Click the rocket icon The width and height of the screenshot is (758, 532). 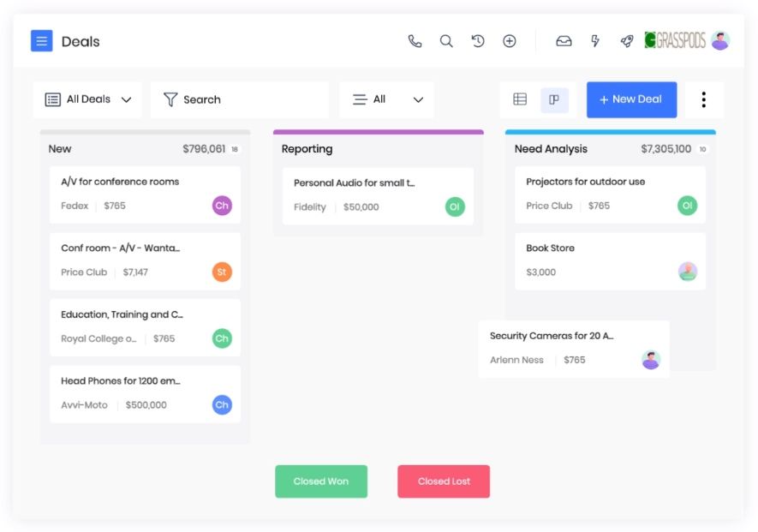point(627,41)
